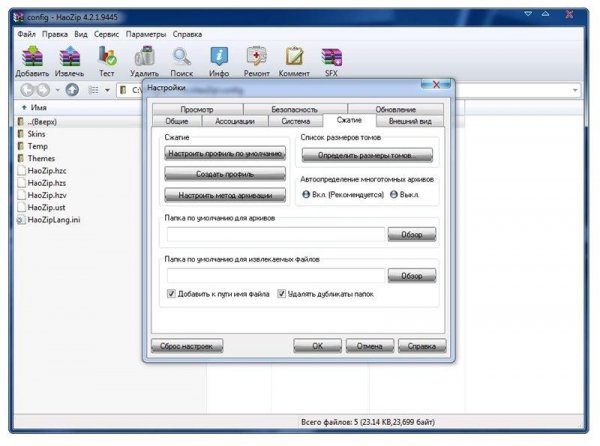Select the Сжатие tab
The height and width of the screenshot is (446, 600).
pos(349,120)
